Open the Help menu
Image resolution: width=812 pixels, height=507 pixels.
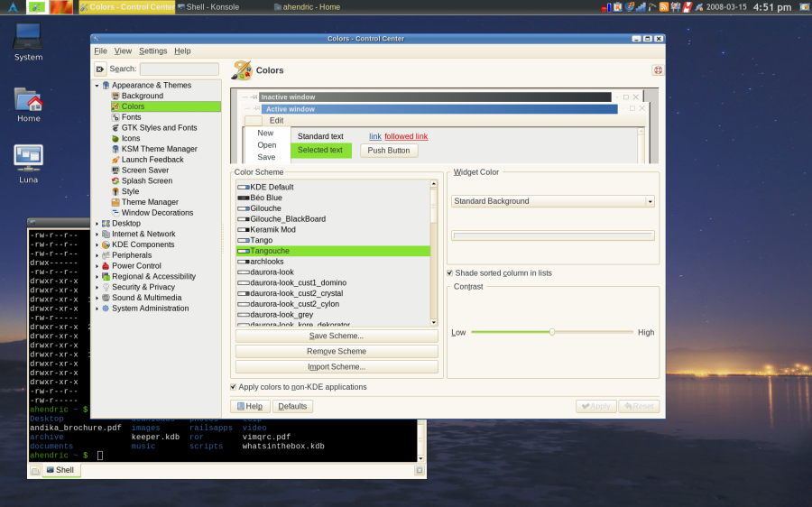coord(182,51)
